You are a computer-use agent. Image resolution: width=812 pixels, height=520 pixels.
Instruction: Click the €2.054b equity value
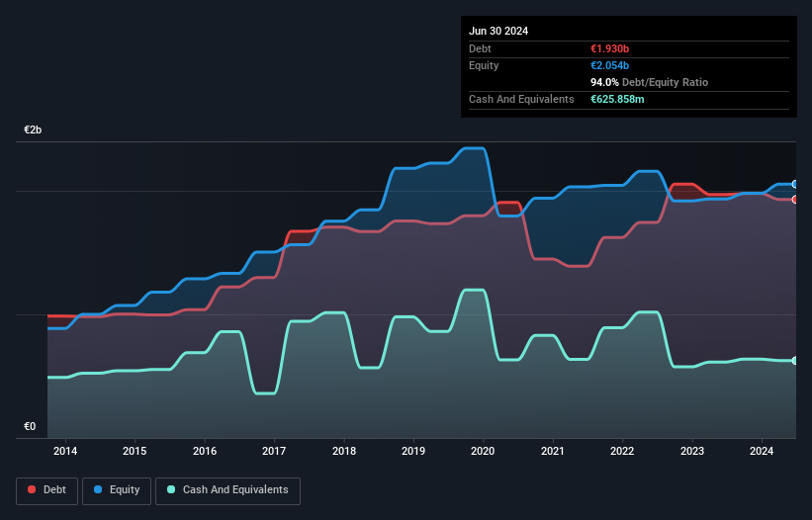(x=609, y=65)
